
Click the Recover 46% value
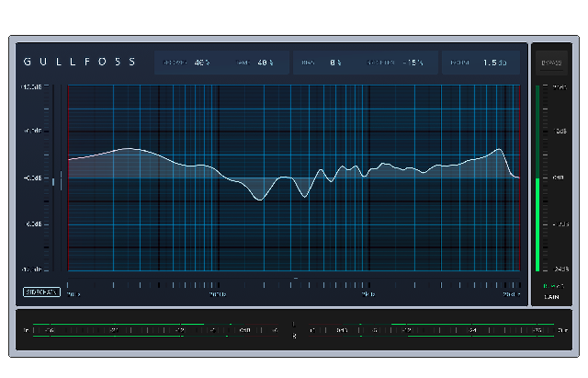(x=202, y=63)
